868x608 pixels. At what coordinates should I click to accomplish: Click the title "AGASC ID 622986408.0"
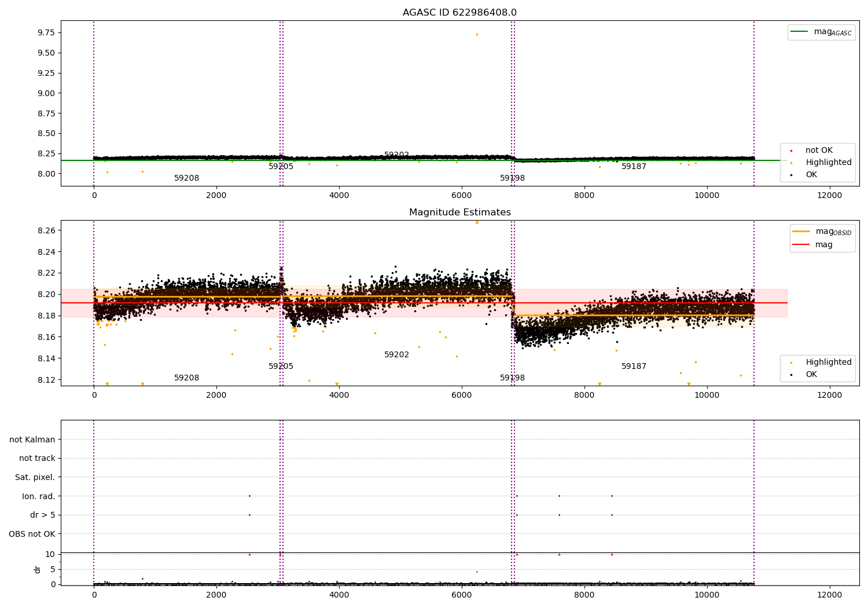tap(459, 13)
